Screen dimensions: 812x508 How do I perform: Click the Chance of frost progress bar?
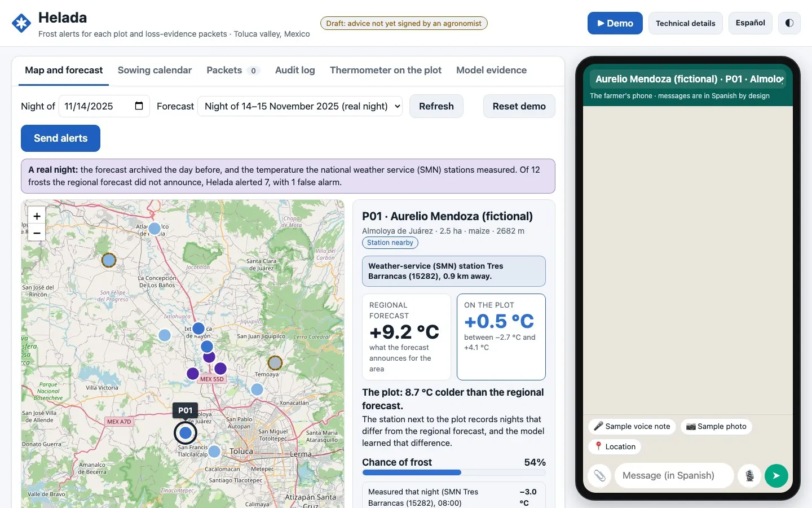coord(454,472)
